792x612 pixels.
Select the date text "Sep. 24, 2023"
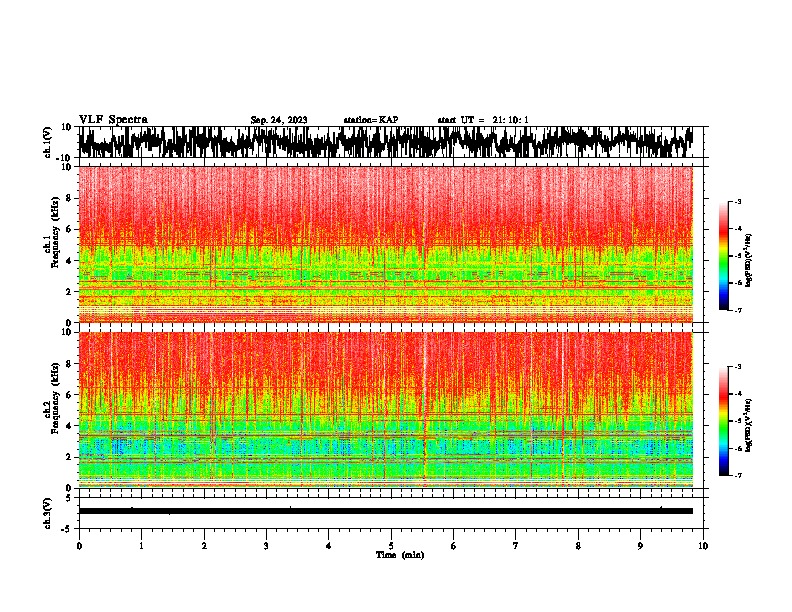click(x=279, y=120)
